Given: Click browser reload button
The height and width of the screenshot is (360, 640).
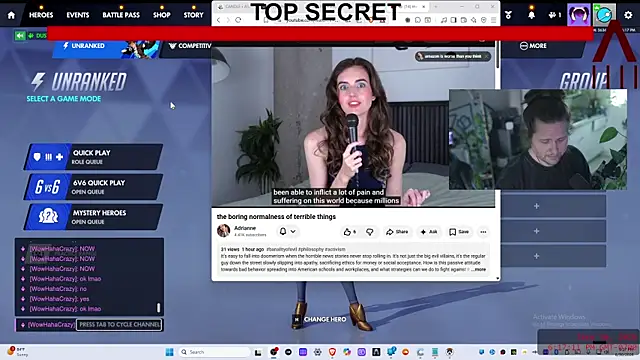Looking at the screenshot, I should pos(238,20).
